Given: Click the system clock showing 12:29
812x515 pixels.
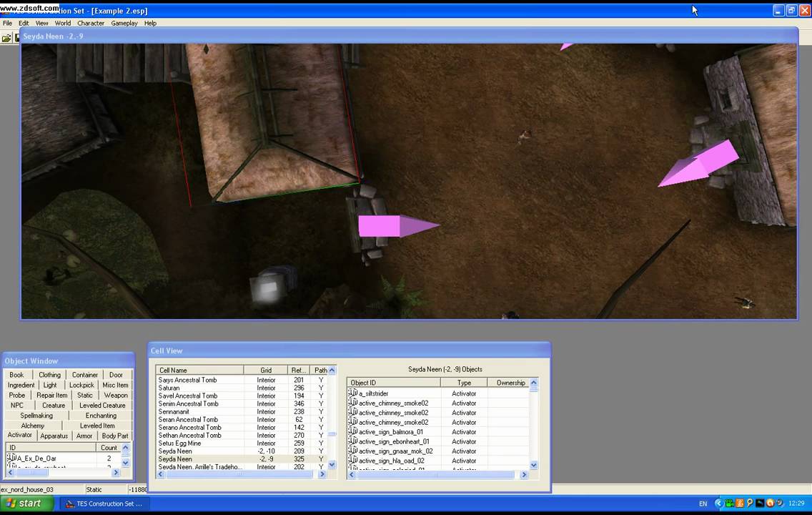Looking at the screenshot, I should tap(796, 503).
